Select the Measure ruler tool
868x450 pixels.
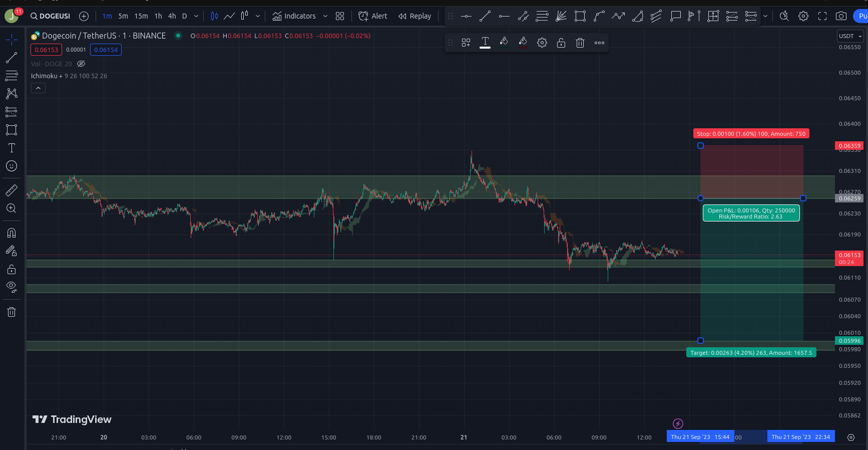point(12,190)
